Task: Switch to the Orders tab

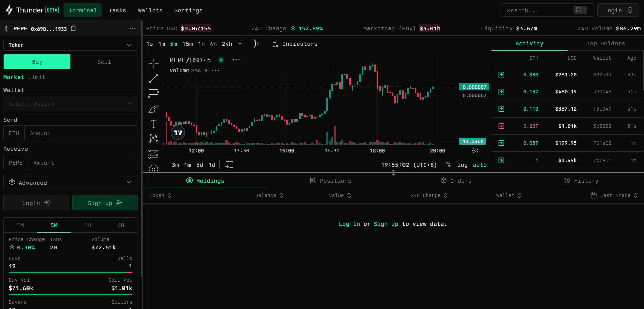Action: click(456, 181)
